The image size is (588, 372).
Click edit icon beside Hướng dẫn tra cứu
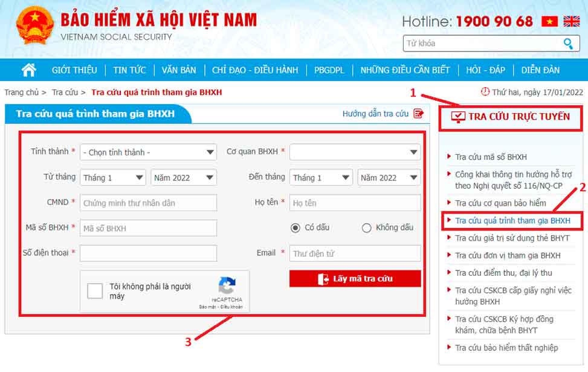coord(418,113)
